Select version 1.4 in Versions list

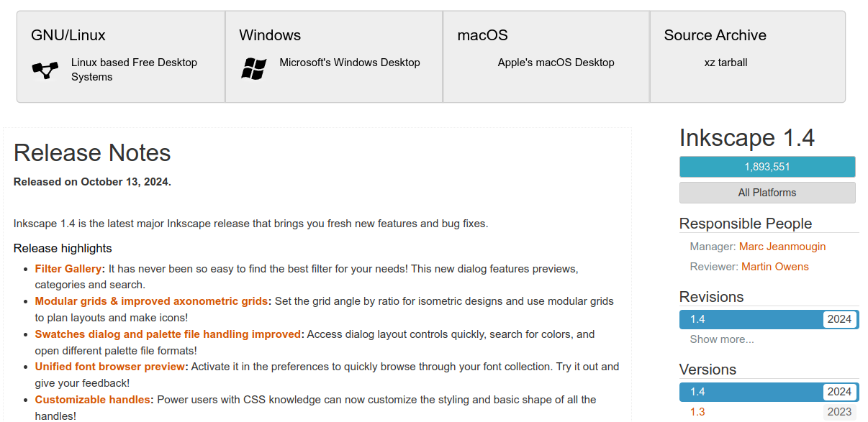point(767,392)
